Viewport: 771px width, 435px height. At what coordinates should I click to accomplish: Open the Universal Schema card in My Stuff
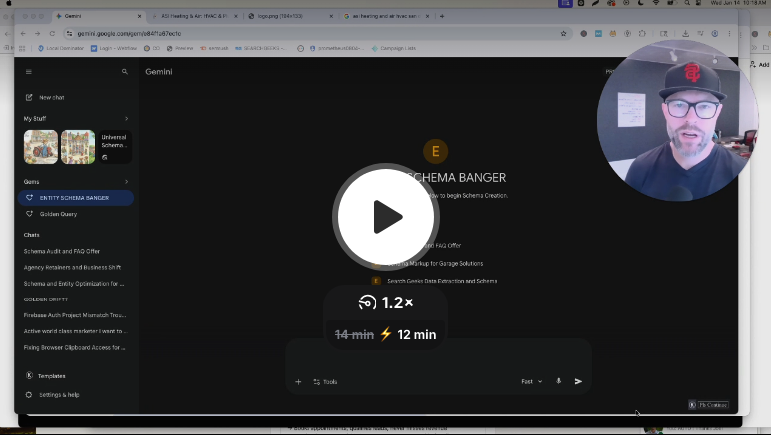115,147
